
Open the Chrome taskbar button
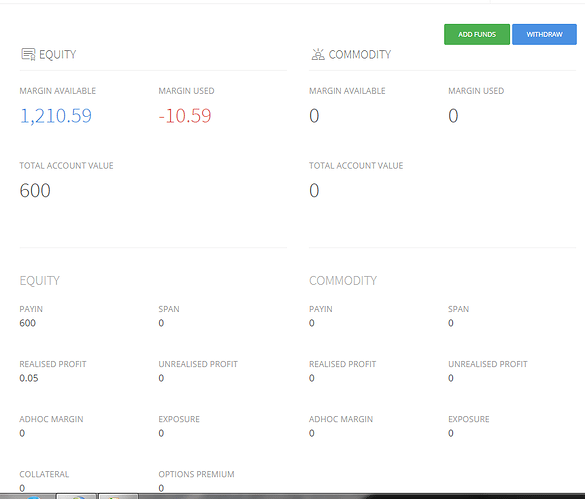(77, 497)
